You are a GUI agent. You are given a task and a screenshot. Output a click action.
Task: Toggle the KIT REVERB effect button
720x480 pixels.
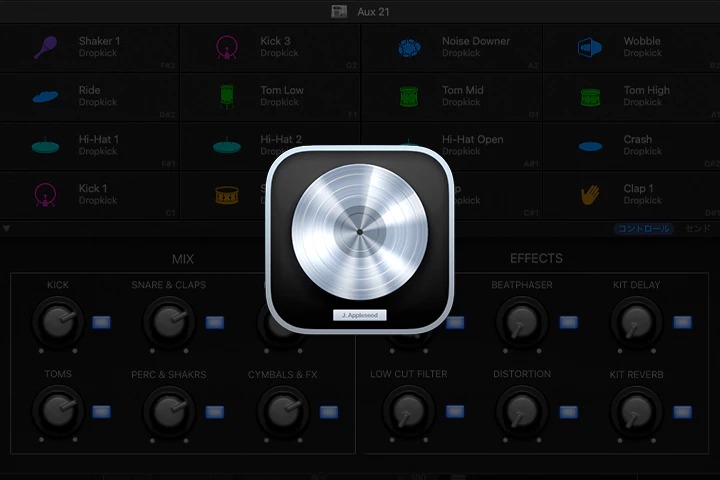[682, 412]
